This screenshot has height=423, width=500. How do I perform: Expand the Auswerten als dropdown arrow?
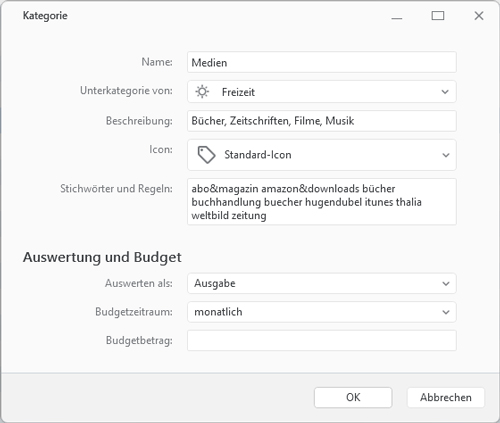click(446, 284)
